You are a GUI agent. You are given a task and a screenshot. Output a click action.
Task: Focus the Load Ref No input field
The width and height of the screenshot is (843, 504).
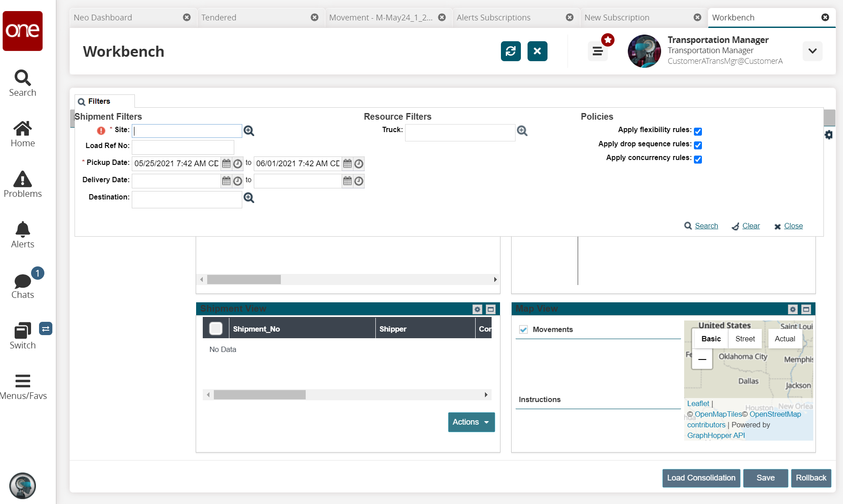tap(183, 147)
